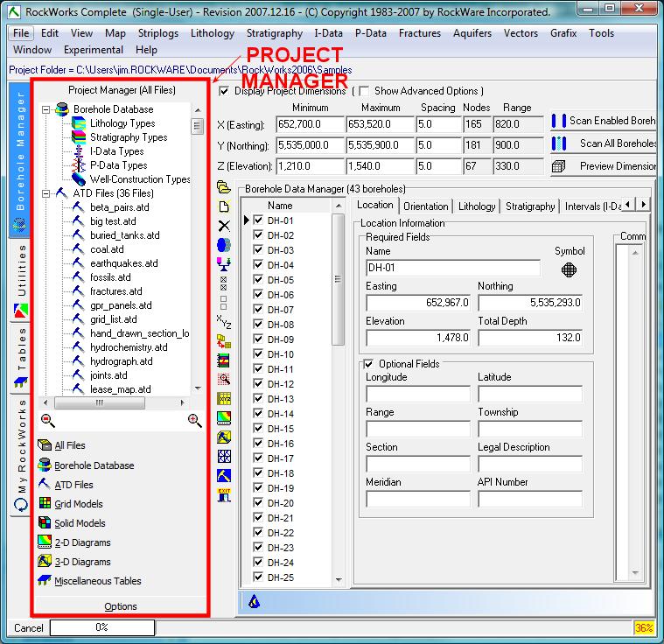Image resolution: width=664 pixels, height=644 pixels.
Task: Toggle Display Project Dimensions checkbox
Action: tap(224, 91)
